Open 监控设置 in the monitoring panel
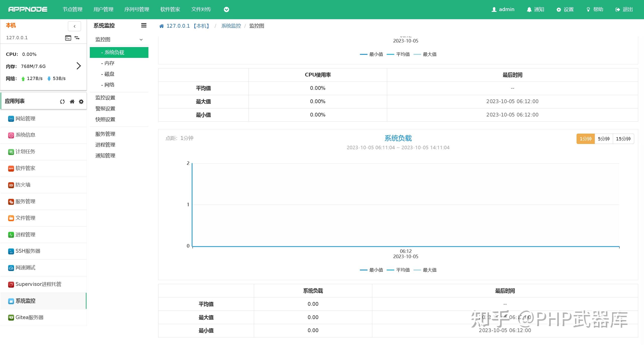The width and height of the screenshot is (644, 345). click(105, 97)
